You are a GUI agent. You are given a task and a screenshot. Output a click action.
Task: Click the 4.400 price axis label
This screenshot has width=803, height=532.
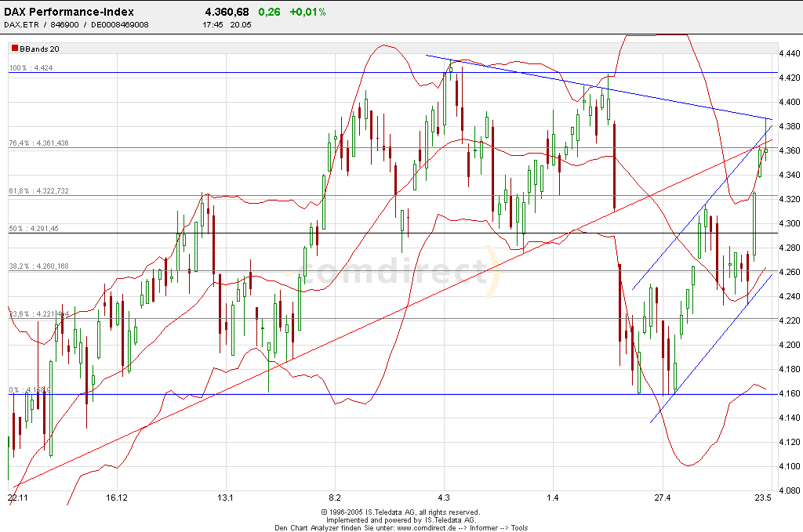click(x=789, y=102)
